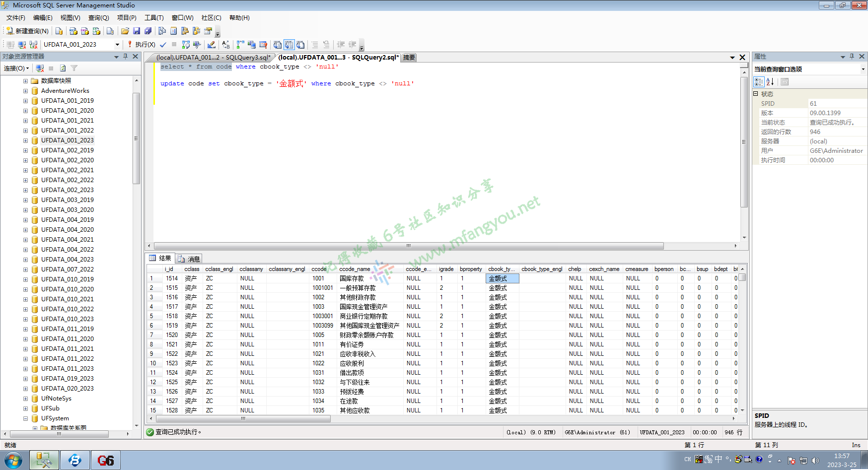Click the cbook_ty... column header
This screenshot has width=868, height=470.
502,269
